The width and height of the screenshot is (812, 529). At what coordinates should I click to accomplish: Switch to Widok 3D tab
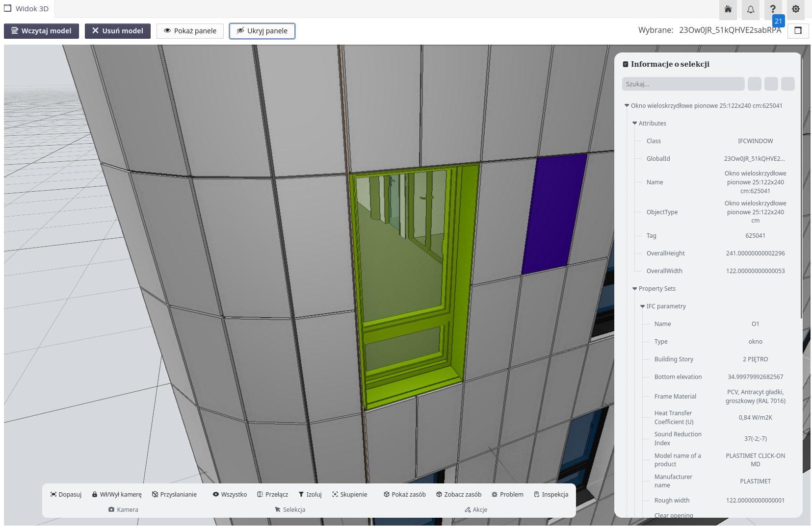(27, 9)
